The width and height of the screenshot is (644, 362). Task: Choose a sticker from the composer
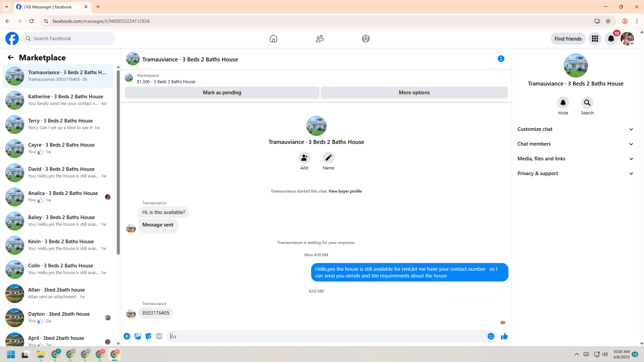(x=148, y=336)
